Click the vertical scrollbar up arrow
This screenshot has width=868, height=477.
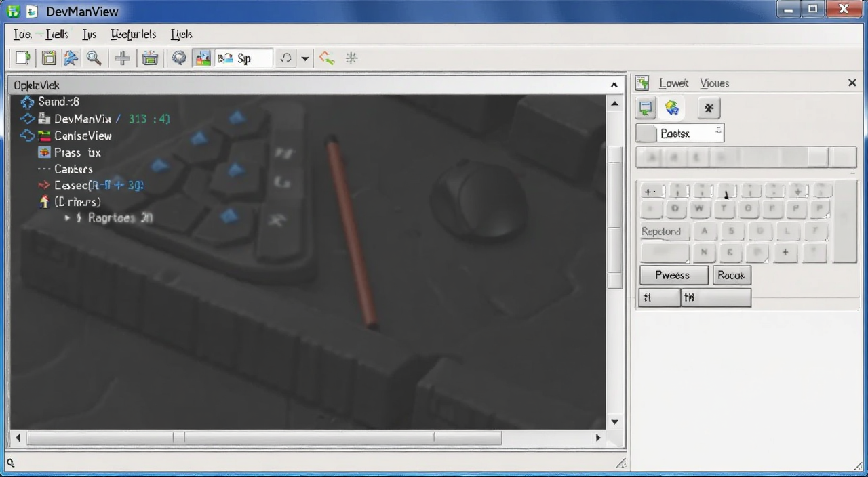click(x=614, y=104)
